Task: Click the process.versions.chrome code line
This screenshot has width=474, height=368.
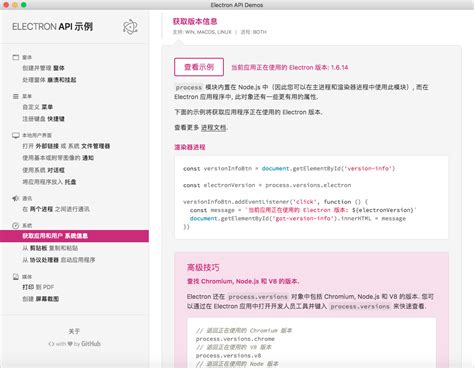Action: pyautogui.click(x=235, y=339)
